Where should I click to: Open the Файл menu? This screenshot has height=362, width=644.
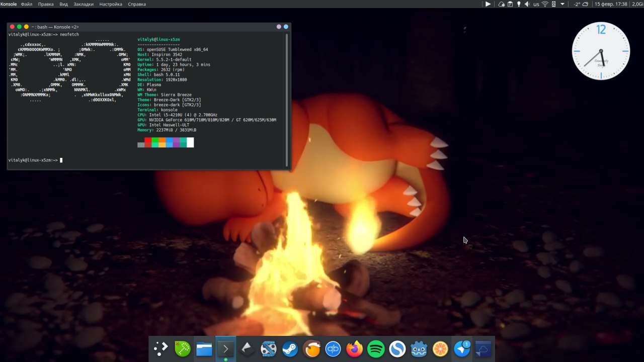27,4
